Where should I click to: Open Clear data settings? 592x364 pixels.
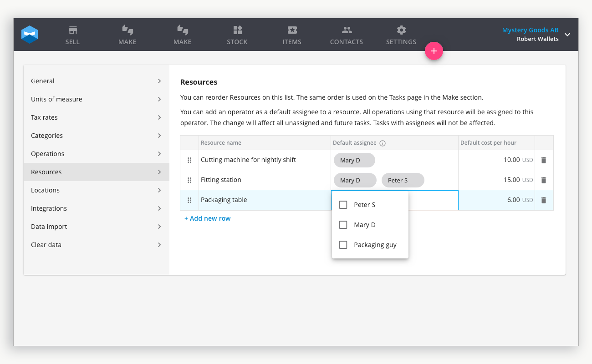point(97,245)
